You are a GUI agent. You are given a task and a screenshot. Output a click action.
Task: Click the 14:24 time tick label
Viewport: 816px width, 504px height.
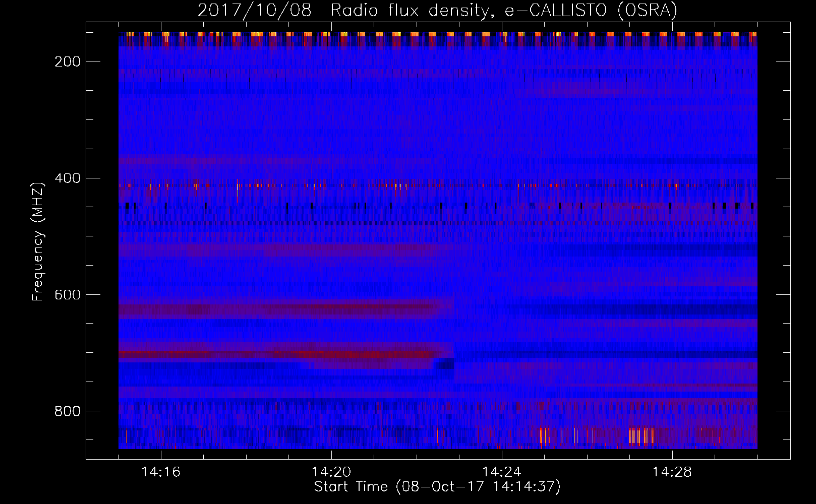502,472
